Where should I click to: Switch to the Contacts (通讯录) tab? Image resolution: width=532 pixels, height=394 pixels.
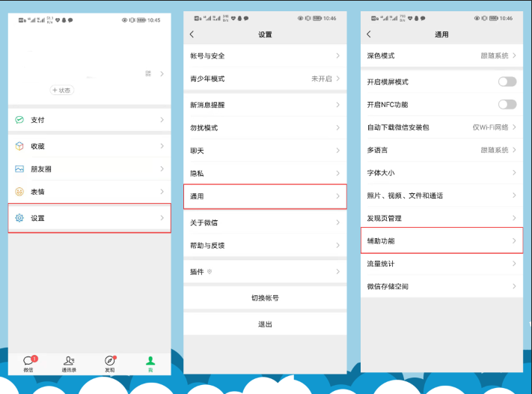[x=69, y=364]
